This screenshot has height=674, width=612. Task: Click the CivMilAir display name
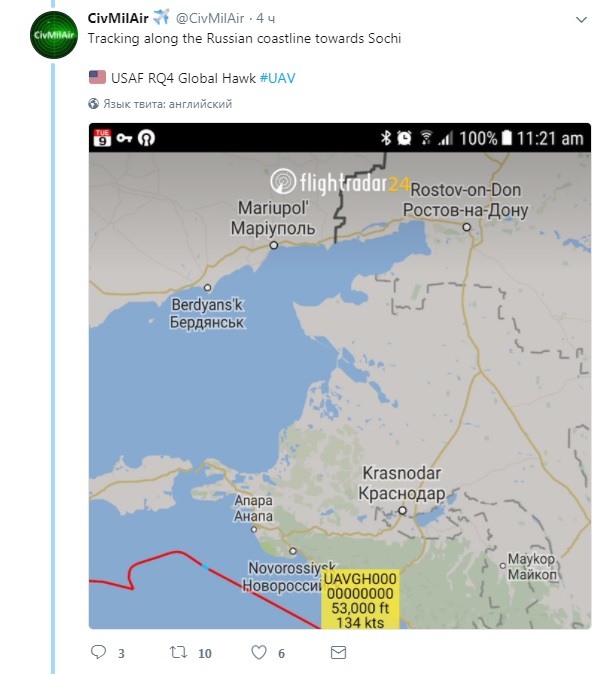point(118,19)
